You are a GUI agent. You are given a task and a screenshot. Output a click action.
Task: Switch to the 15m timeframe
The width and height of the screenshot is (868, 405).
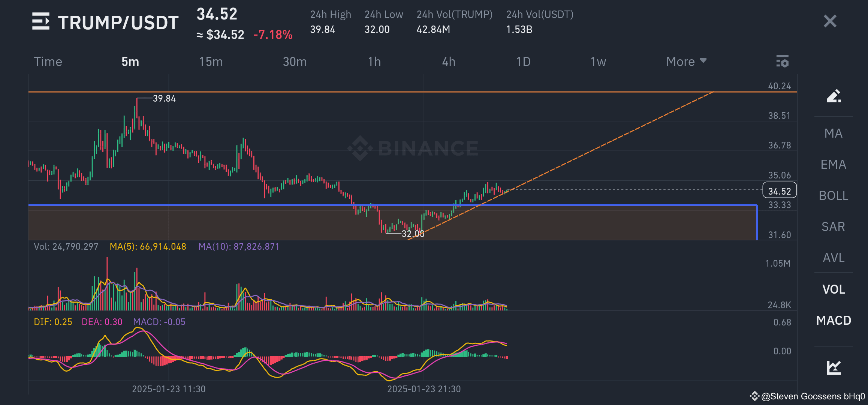coord(211,61)
